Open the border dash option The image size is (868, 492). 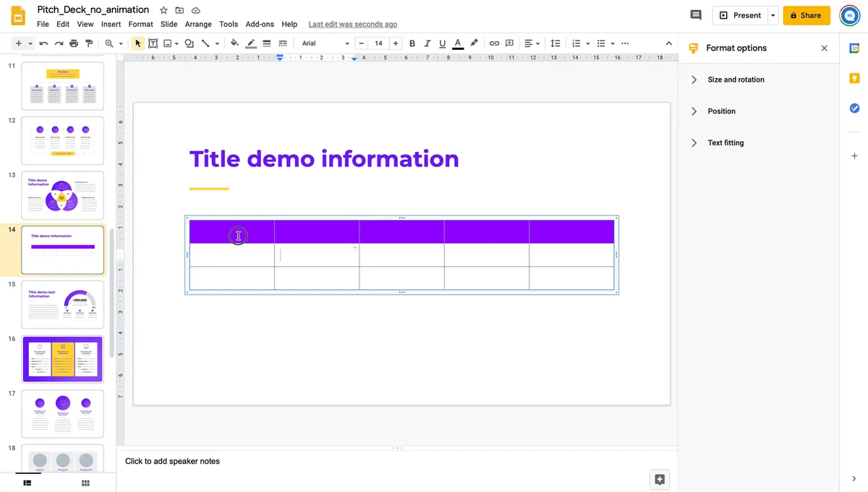[x=282, y=43]
